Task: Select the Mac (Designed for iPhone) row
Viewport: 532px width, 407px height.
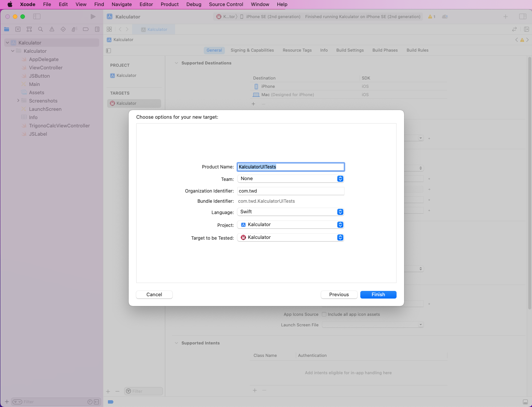Action: click(x=349, y=95)
